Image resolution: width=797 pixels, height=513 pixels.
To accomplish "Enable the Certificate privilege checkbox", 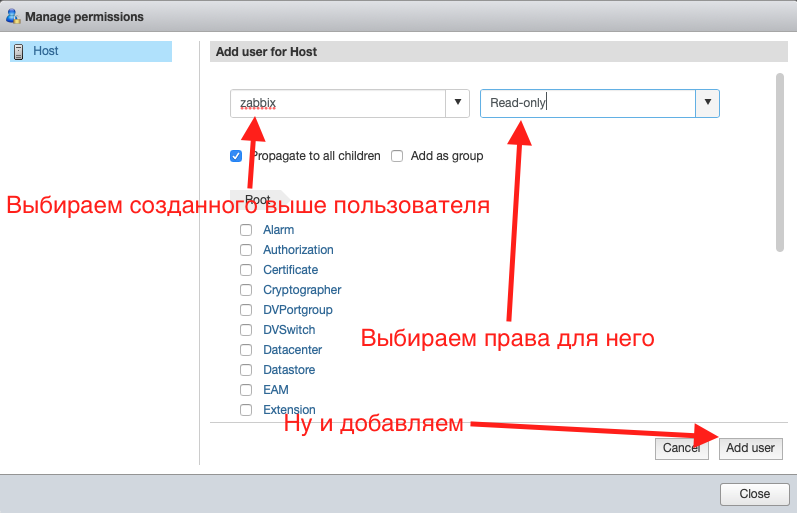I will 246,270.
